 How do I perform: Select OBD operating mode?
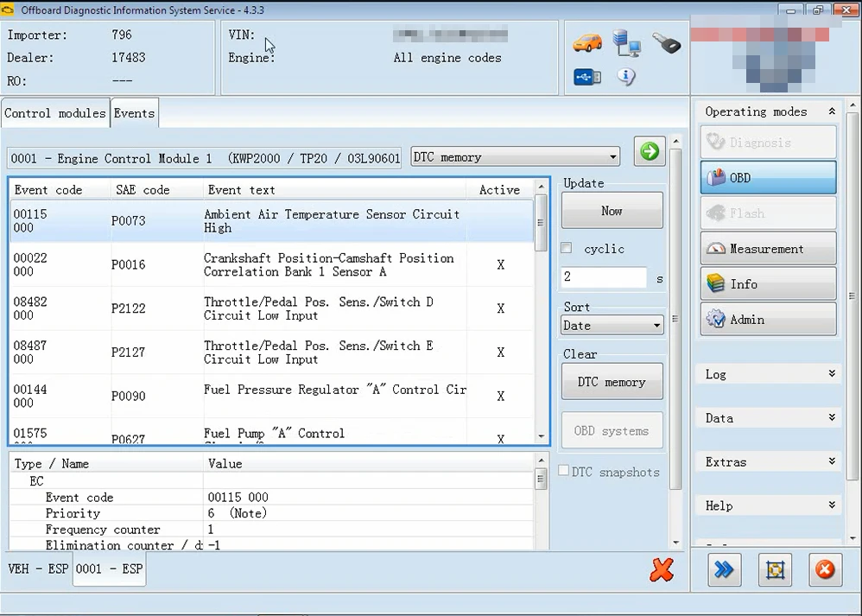point(768,178)
